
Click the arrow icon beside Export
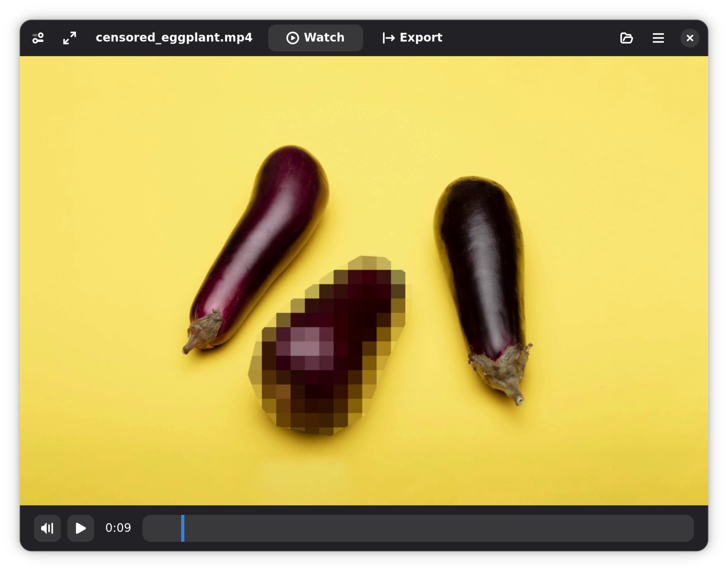[389, 38]
